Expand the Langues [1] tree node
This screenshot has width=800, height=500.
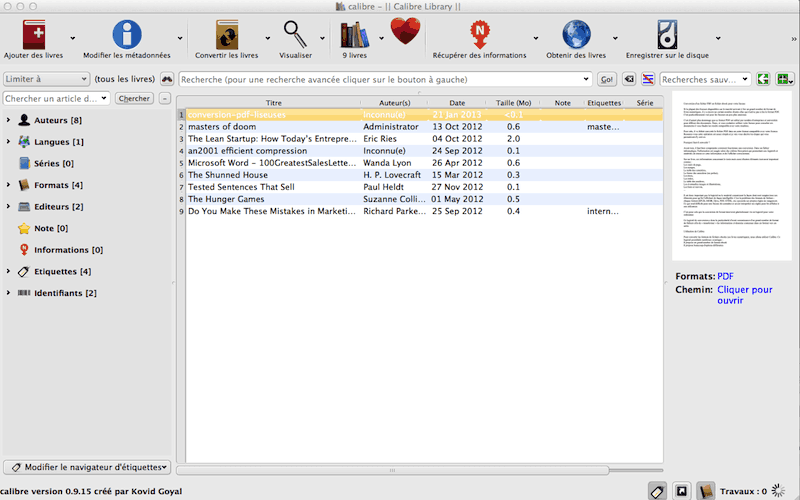pos(8,141)
